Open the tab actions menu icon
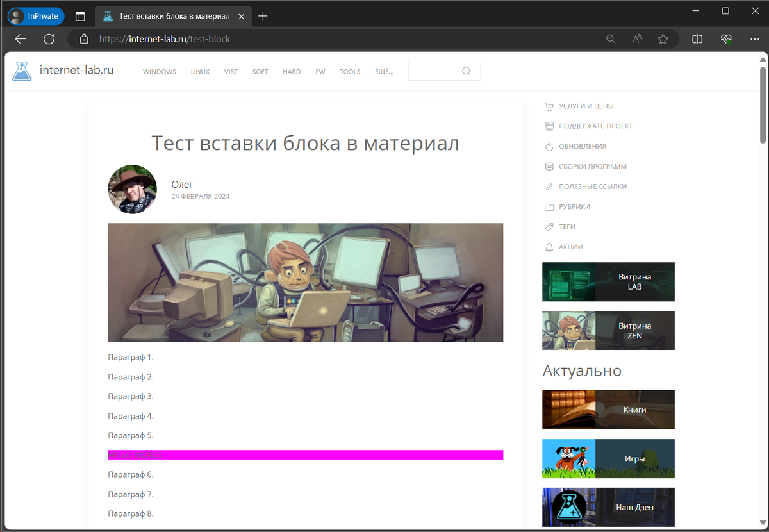Image resolution: width=769 pixels, height=532 pixels. point(80,16)
